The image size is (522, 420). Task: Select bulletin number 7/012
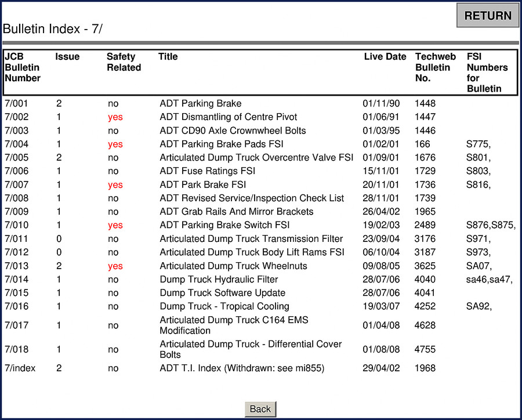coord(17,252)
